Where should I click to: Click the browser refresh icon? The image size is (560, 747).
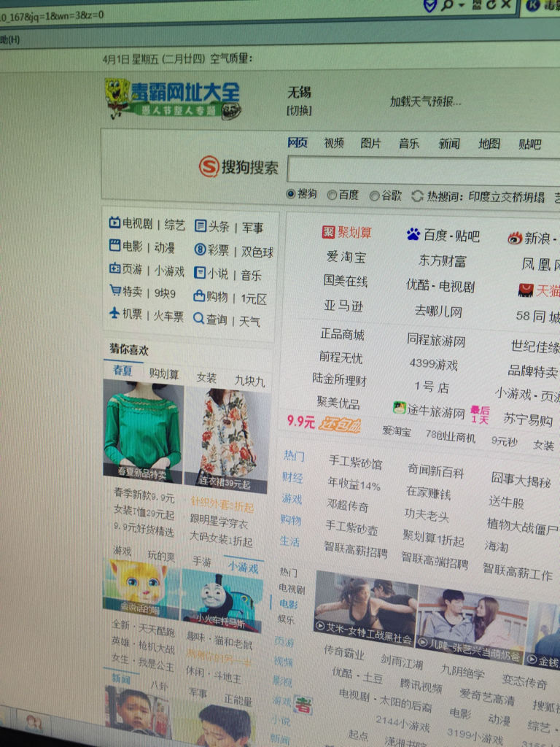[491, 4]
